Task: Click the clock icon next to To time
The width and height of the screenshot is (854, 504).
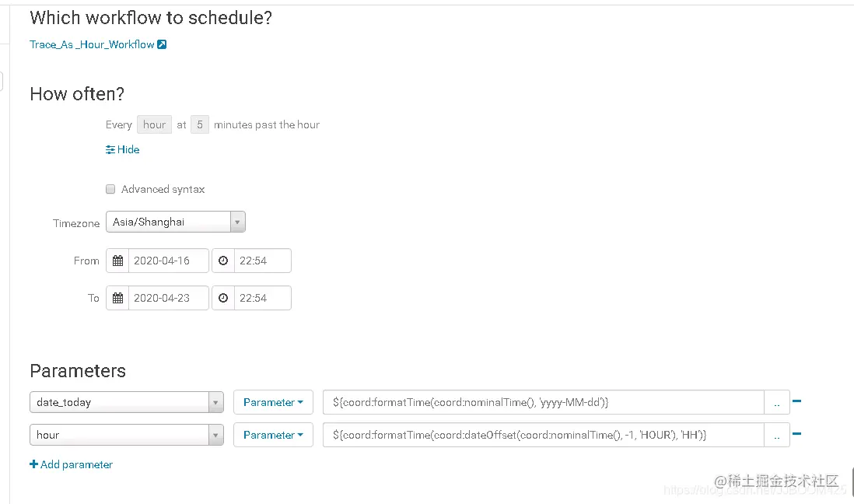Action: pyautogui.click(x=223, y=299)
